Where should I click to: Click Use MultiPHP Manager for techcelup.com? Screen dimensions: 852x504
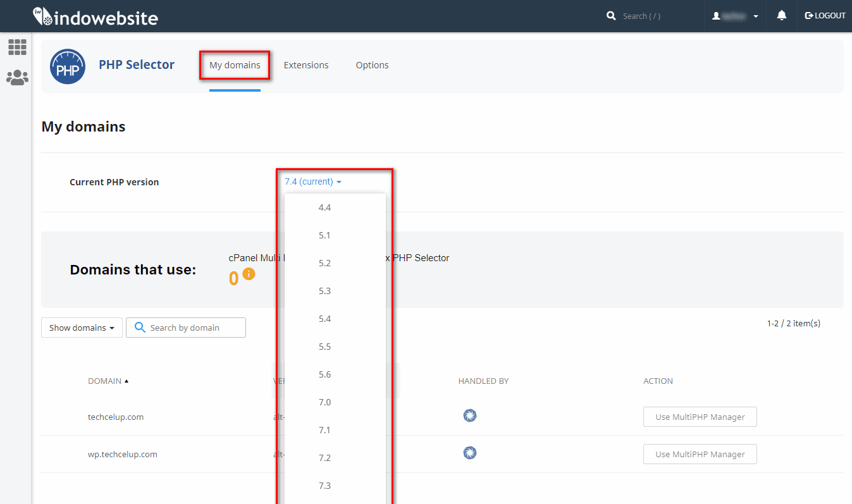700,417
